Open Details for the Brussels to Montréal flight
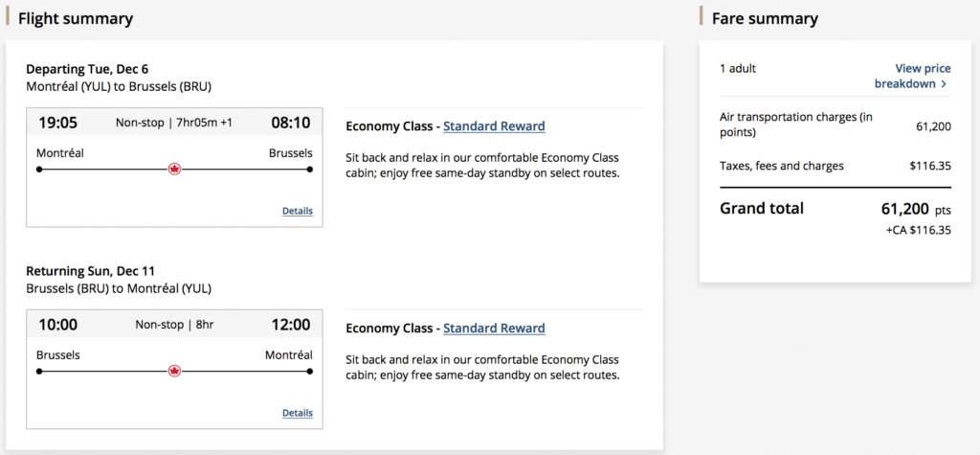980x455 pixels. [x=297, y=413]
